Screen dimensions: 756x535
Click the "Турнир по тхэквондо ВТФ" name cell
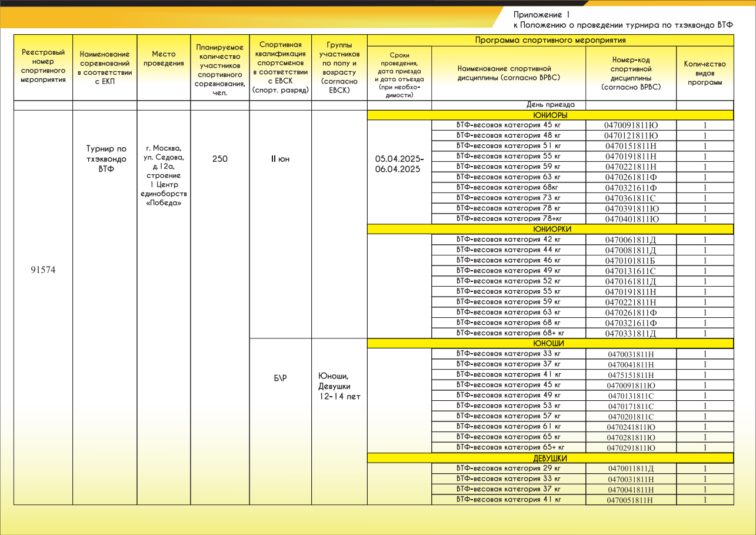[x=105, y=159]
